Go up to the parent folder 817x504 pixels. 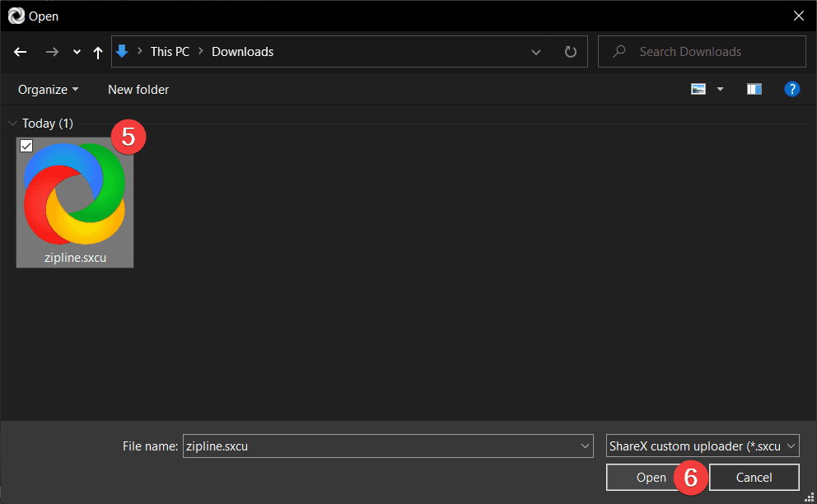[x=97, y=51]
